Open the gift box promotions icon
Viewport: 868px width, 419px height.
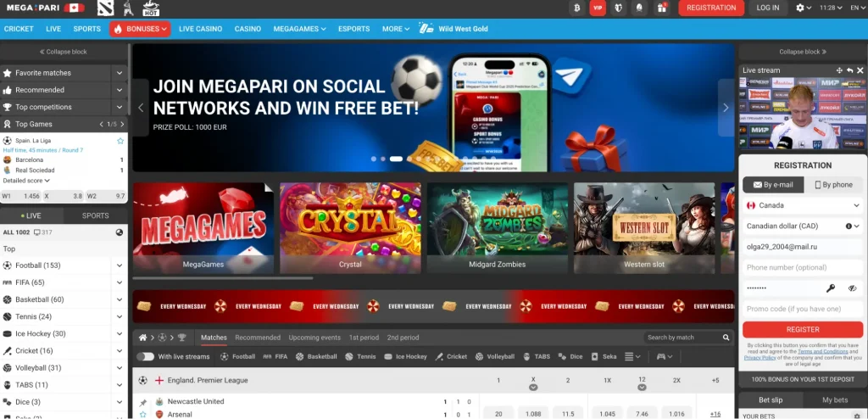662,8
